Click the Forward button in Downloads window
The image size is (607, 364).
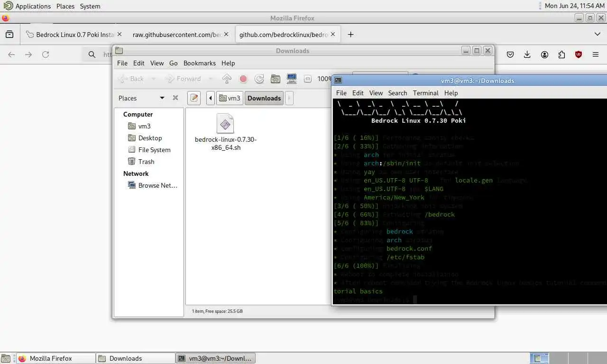(x=183, y=79)
